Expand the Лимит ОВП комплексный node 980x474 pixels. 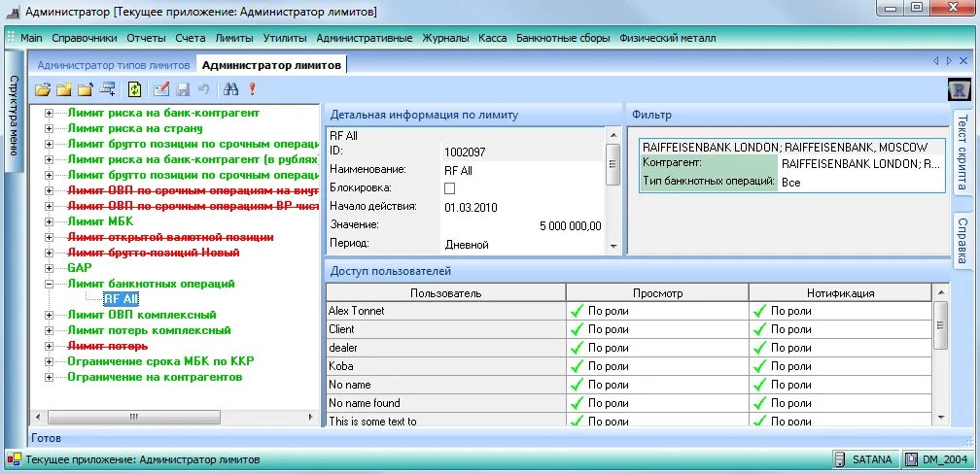point(49,315)
